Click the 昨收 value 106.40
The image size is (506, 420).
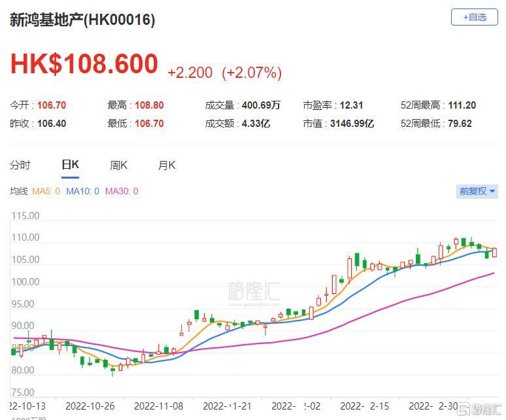52,124
